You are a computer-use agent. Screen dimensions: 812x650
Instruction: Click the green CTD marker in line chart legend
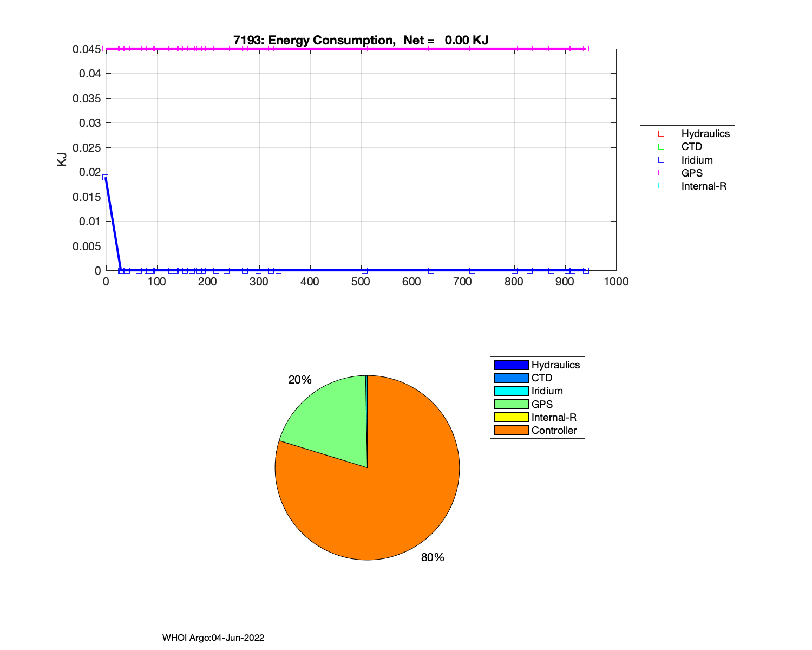[x=661, y=147]
